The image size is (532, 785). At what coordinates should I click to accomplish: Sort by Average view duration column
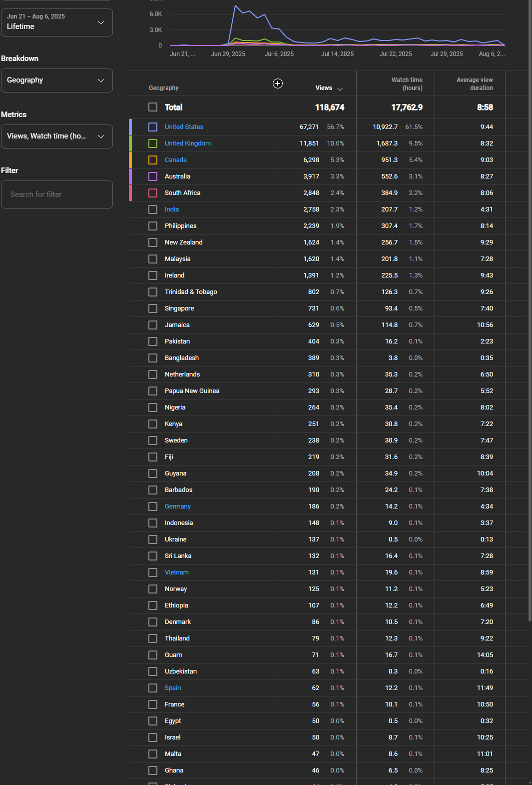pos(474,84)
